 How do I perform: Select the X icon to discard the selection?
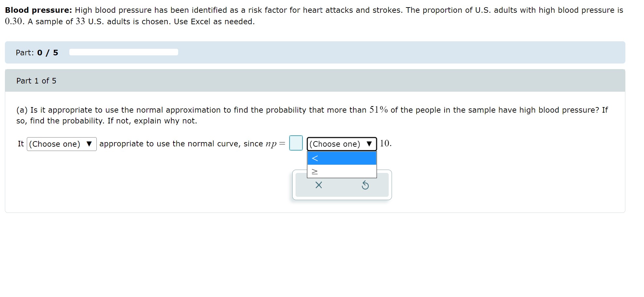(x=318, y=185)
